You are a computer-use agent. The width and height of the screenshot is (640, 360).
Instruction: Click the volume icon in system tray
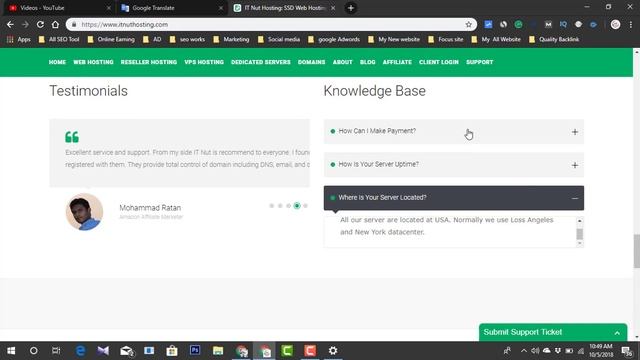[x=535, y=351]
